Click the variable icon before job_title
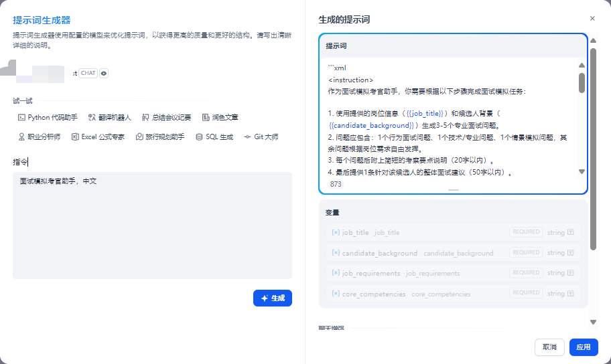 (336, 232)
